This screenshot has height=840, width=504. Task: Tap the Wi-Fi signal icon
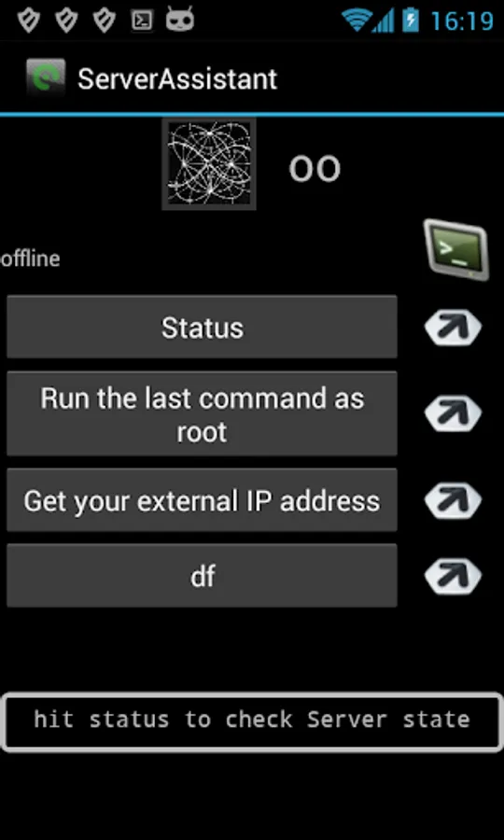point(356,21)
